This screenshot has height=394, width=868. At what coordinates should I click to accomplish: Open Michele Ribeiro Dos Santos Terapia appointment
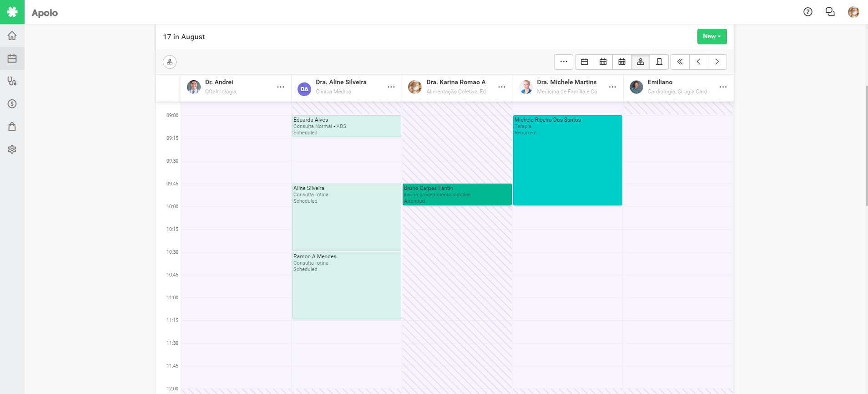tap(568, 160)
